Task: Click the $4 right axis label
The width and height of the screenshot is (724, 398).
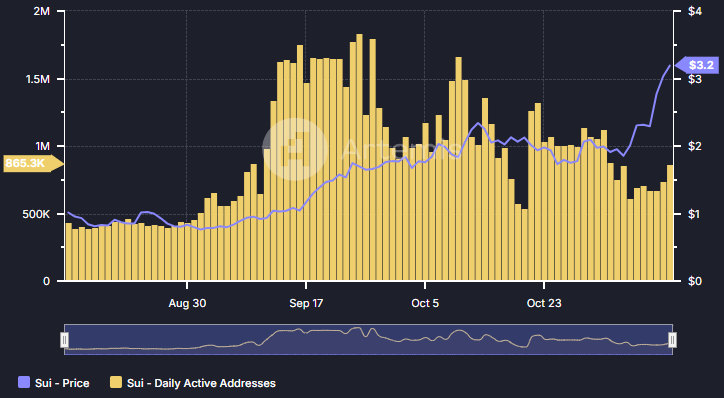Action: (695, 11)
